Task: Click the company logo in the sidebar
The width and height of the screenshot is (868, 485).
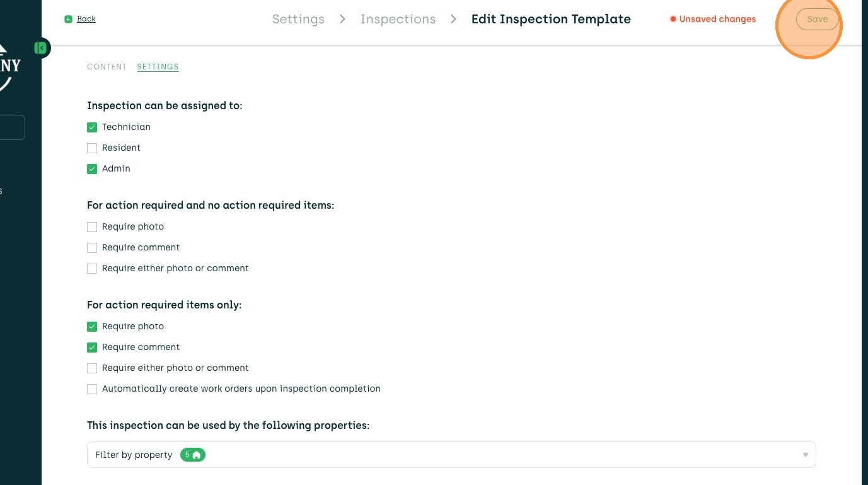Action: (x=10, y=66)
